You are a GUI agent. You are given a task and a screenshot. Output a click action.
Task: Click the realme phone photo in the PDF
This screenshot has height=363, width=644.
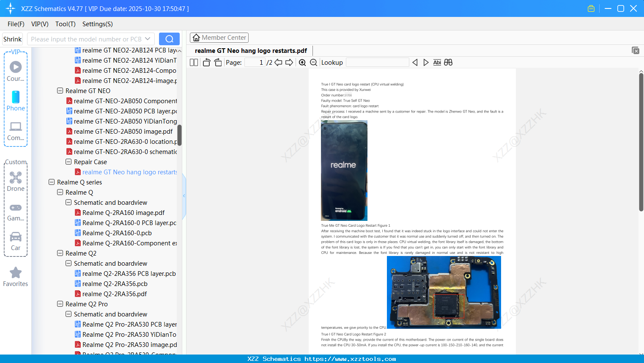[x=344, y=170]
